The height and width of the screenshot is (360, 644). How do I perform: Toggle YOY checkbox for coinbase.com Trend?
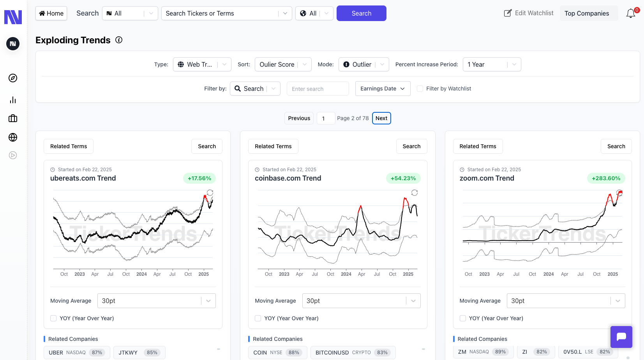tap(258, 318)
